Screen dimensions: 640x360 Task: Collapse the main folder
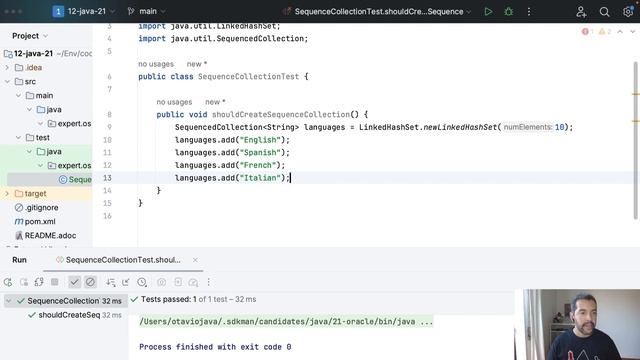pyautogui.click(x=18, y=96)
